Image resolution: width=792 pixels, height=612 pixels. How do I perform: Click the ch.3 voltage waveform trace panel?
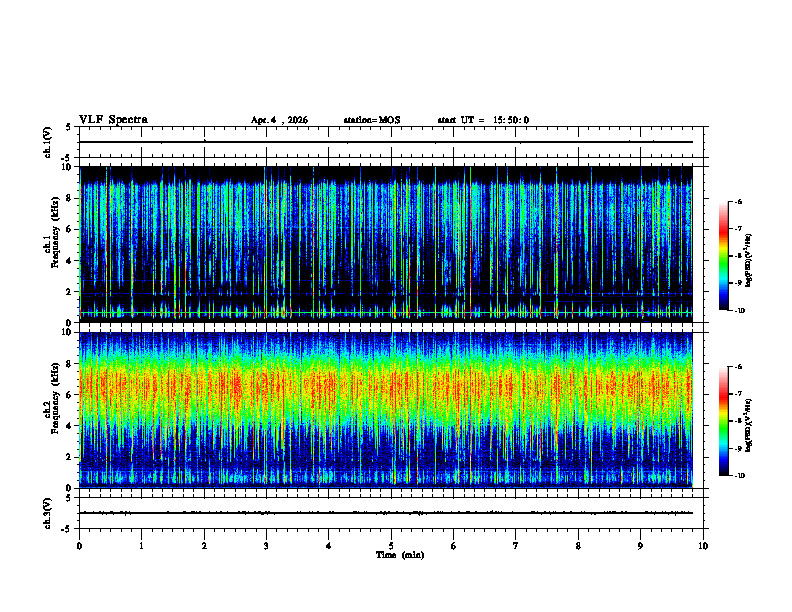click(391, 513)
